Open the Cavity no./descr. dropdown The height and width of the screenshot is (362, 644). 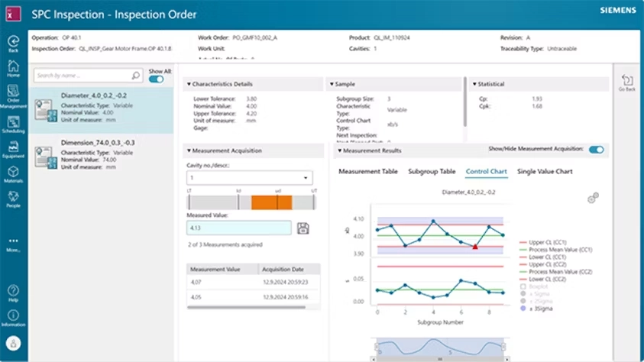[249, 178]
